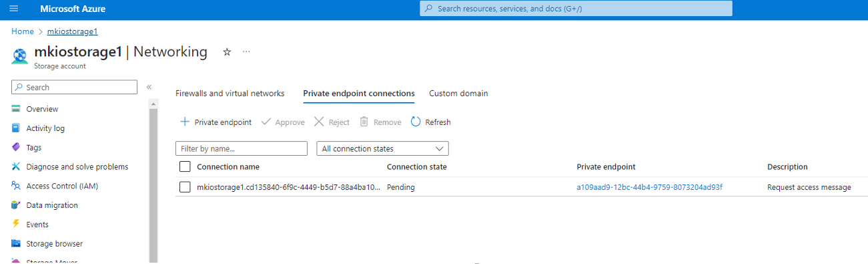868x264 pixels.
Task: Open Storage browser in sidebar
Action: (x=55, y=244)
